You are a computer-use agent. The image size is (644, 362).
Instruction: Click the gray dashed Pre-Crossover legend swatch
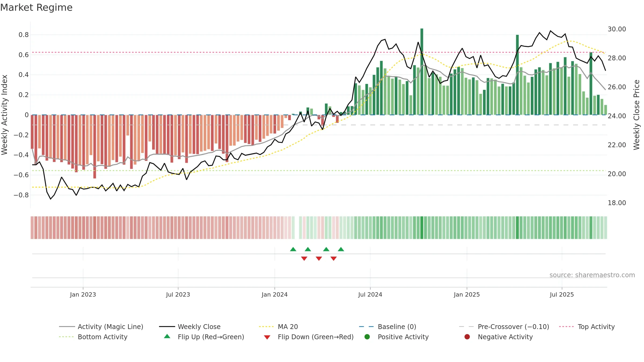(x=466, y=327)
